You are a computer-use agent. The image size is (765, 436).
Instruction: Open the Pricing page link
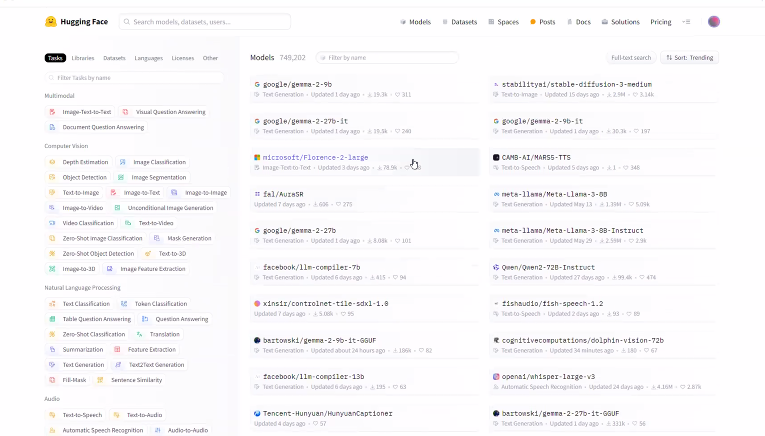coord(661,22)
